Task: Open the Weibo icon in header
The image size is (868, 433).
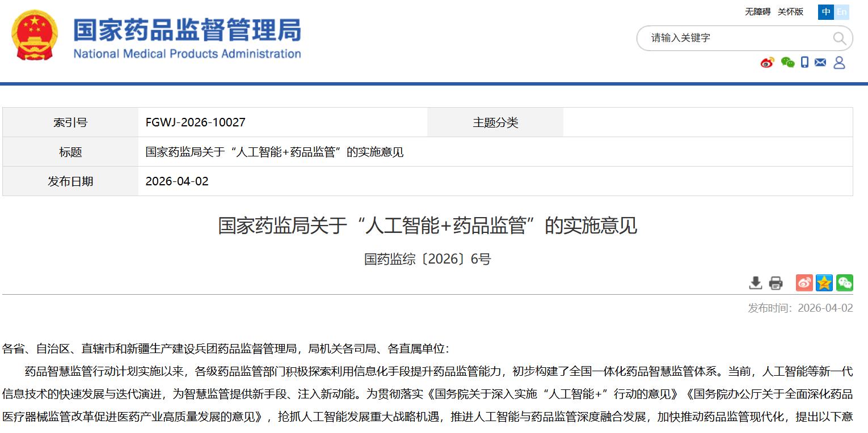Action: (x=767, y=62)
